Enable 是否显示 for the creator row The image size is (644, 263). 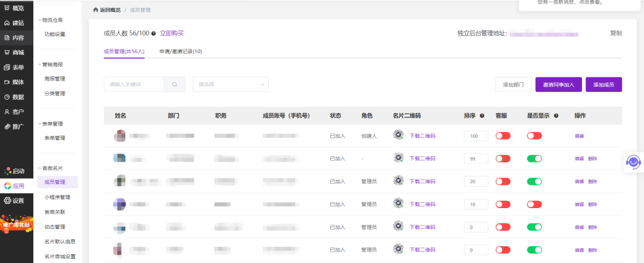[534, 136]
